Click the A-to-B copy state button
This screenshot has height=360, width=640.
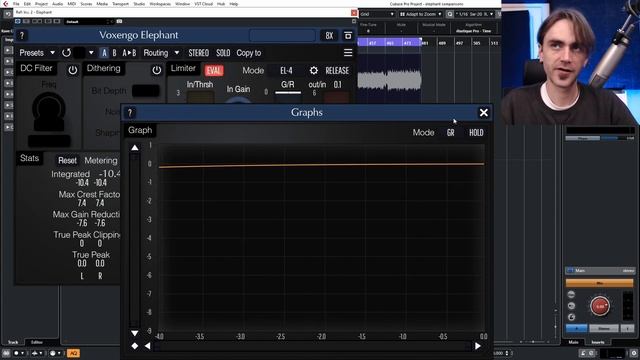coord(129,53)
